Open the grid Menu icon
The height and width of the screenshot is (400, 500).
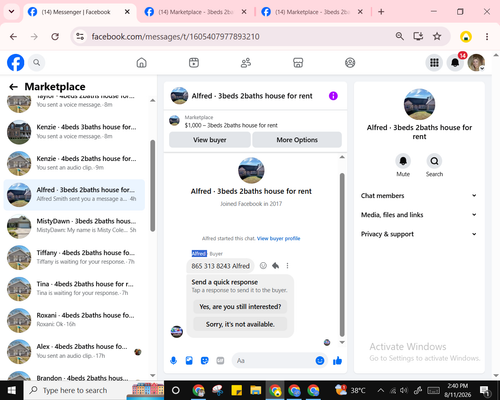pos(434,62)
